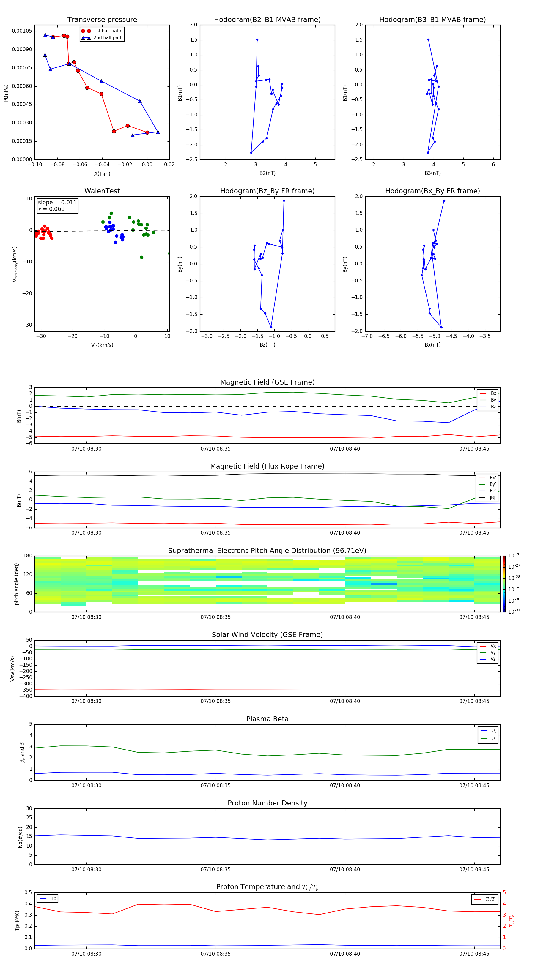Viewport: 535px width, 980px height.
Task: Click the 'B3(nT)' x-axis label
Action: click(432, 173)
